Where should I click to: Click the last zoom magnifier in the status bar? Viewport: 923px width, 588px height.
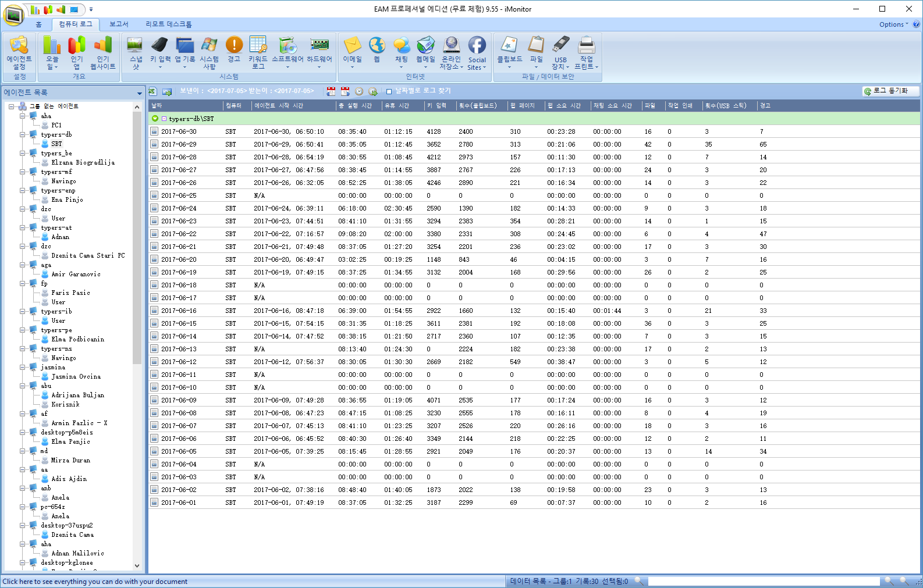click(904, 581)
